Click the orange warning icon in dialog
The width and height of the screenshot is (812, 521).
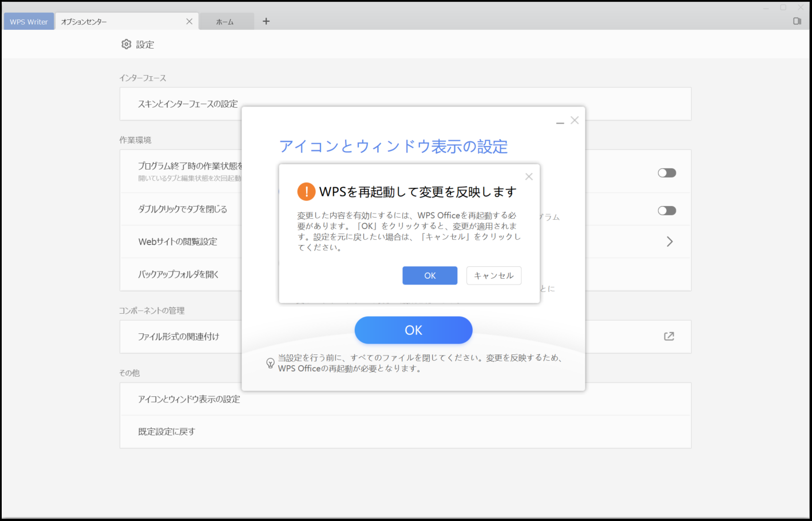pos(306,192)
